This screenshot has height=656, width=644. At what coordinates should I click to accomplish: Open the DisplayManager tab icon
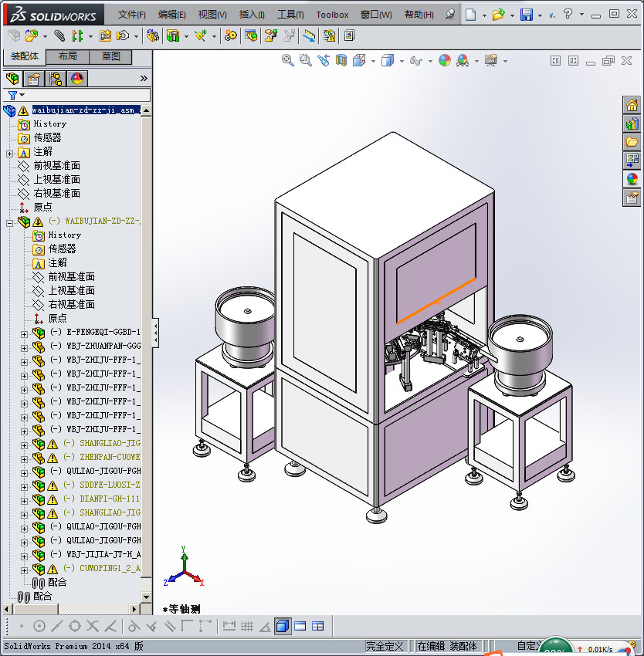(77, 79)
